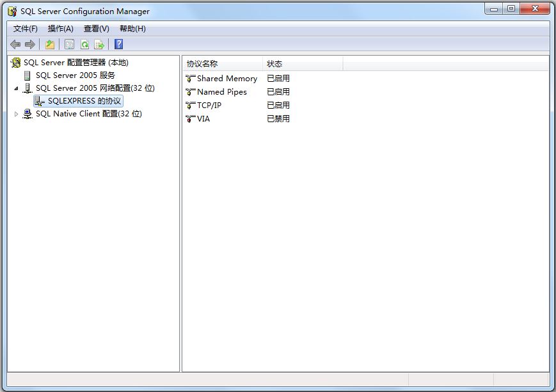Click the TCP/IP protocol icon
The width and height of the screenshot is (556, 392).
click(191, 106)
